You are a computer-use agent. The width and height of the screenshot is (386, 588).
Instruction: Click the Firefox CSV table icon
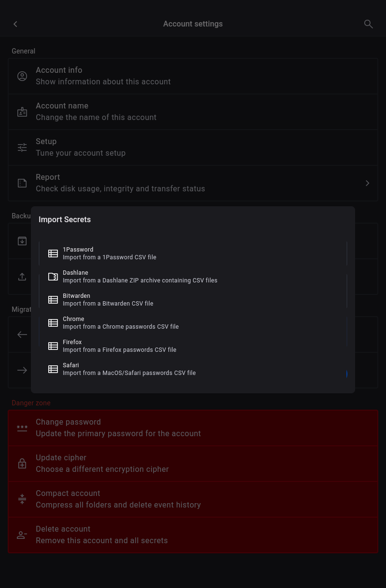pos(53,346)
